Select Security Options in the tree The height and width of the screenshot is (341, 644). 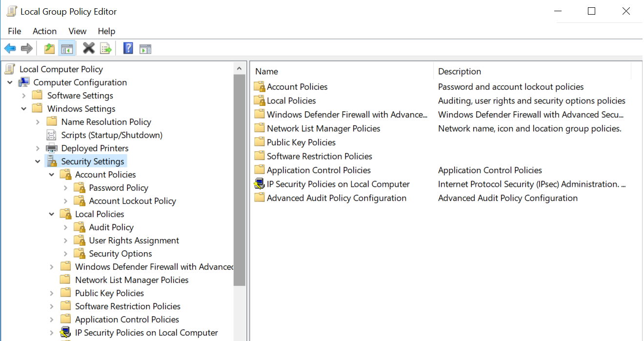pos(121,254)
